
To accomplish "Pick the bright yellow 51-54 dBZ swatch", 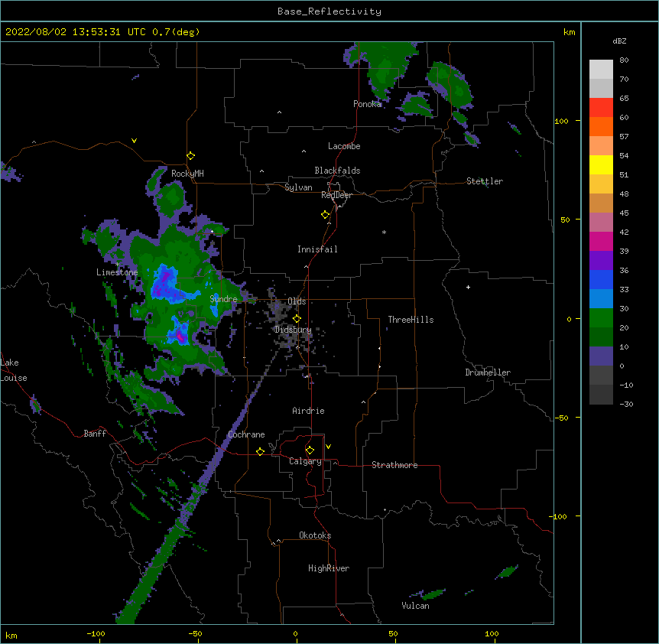I will [601, 164].
